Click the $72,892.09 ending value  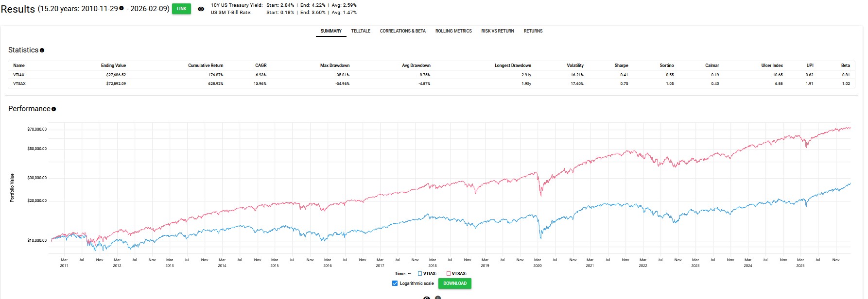pyautogui.click(x=116, y=84)
